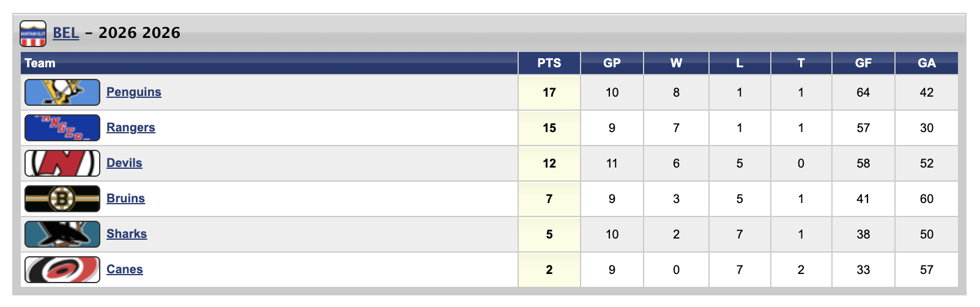Click the Rangers team logo

tap(62, 128)
